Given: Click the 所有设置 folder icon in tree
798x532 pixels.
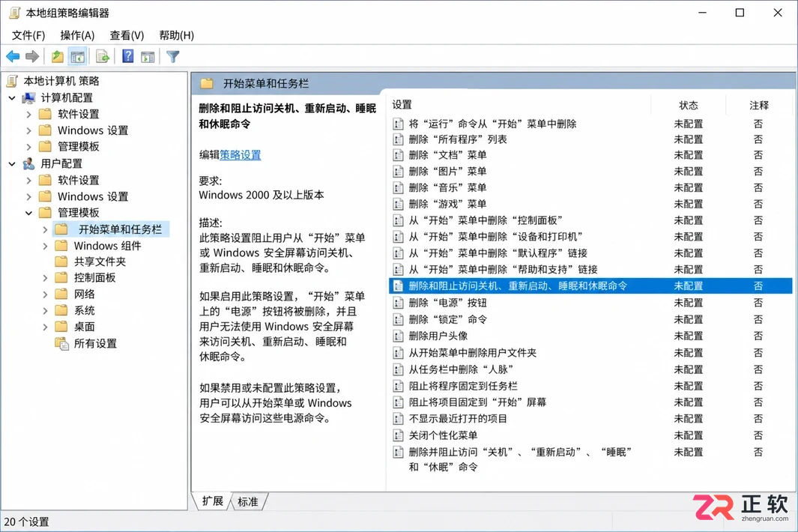Looking at the screenshot, I should click(x=61, y=344).
